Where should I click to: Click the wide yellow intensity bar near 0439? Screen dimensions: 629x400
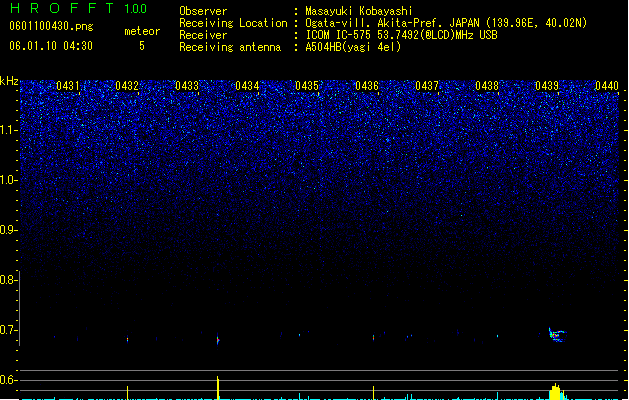pyautogui.click(x=556, y=392)
